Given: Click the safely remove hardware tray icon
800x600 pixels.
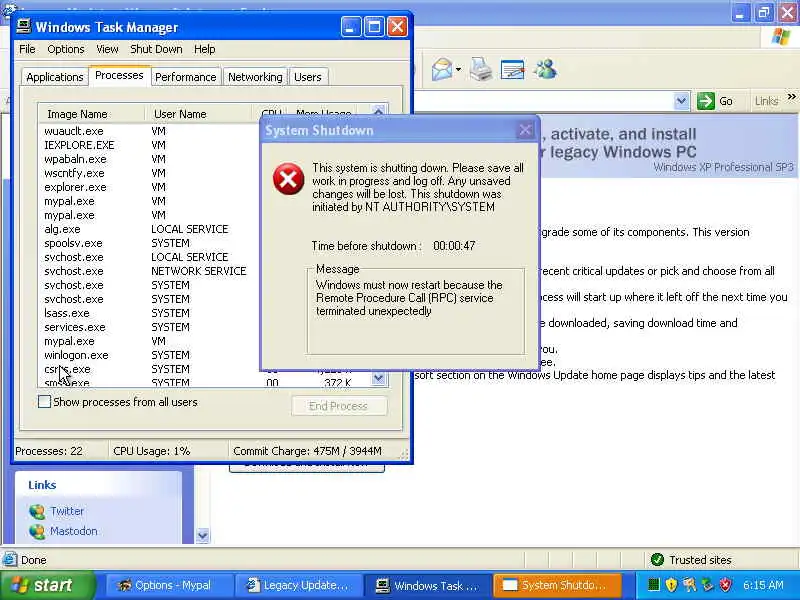Looking at the screenshot, I should [707, 585].
